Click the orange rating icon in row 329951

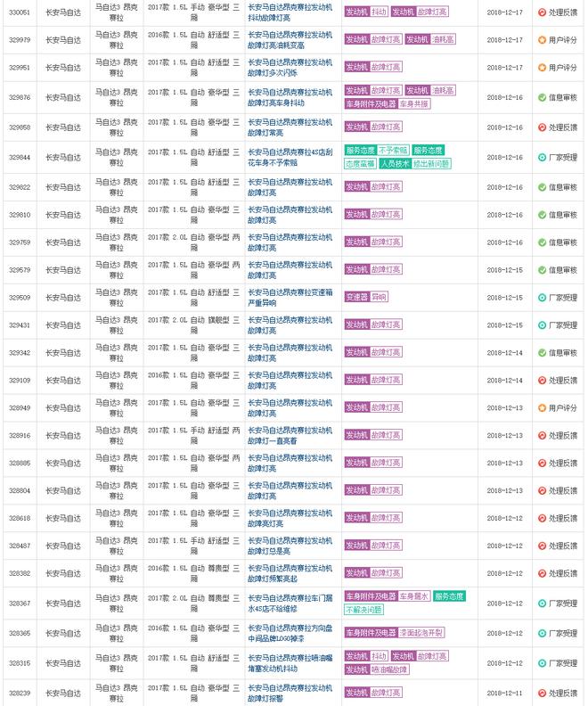coord(542,68)
